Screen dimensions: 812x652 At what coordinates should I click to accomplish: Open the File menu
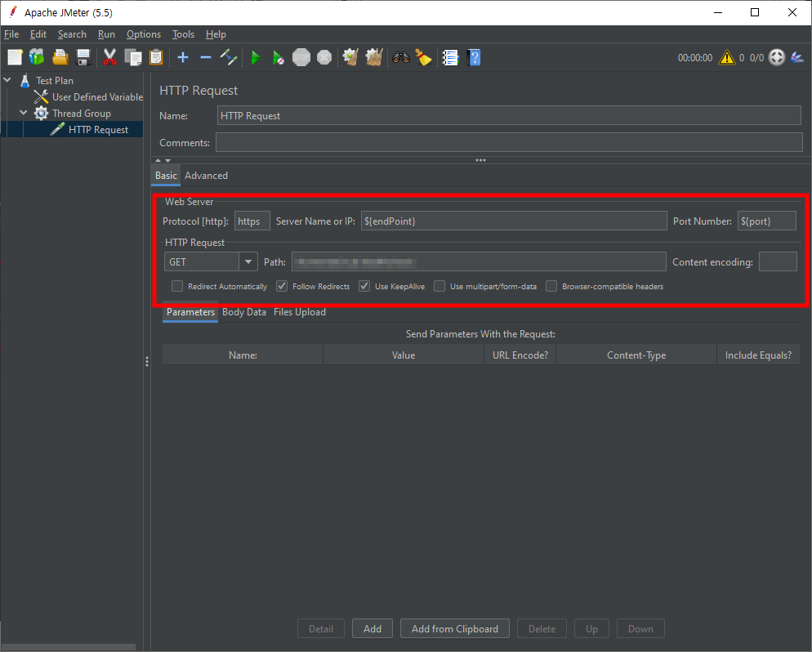pos(11,34)
